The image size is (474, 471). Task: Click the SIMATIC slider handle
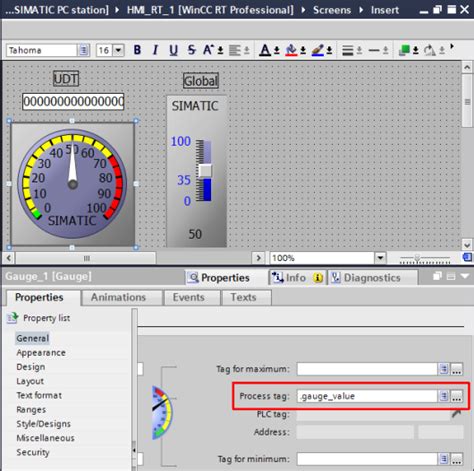coord(205,171)
